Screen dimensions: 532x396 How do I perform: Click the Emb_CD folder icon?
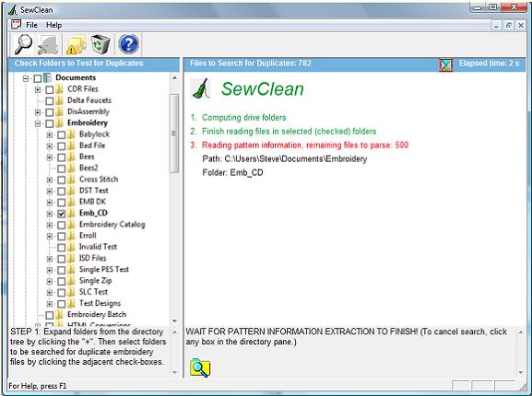71,213
